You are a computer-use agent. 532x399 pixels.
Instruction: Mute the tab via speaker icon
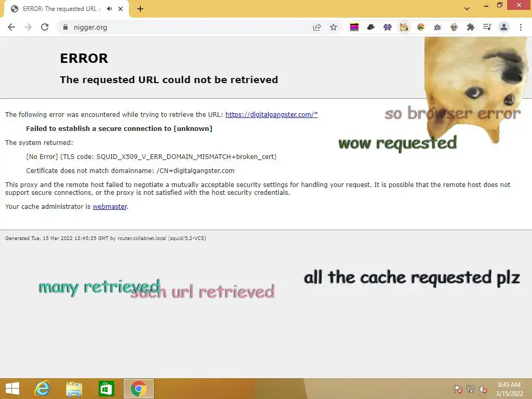[109, 9]
